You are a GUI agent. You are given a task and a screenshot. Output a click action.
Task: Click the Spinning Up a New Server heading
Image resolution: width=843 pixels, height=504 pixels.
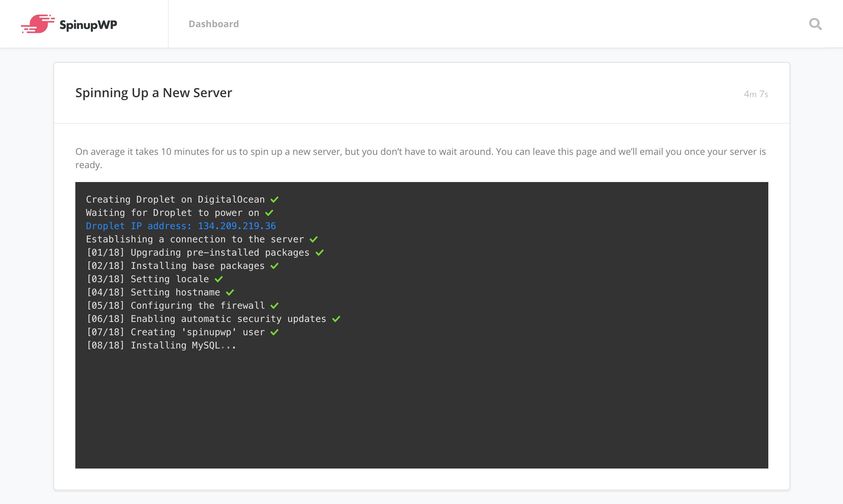click(x=153, y=93)
